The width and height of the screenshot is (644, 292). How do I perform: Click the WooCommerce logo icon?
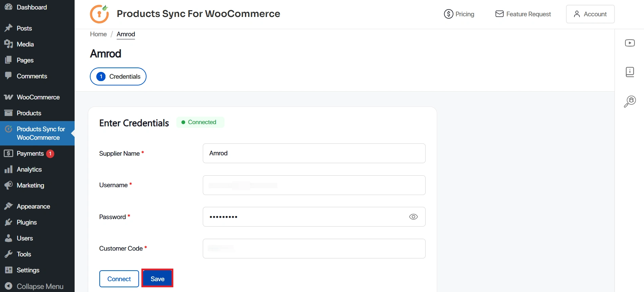pos(8,97)
